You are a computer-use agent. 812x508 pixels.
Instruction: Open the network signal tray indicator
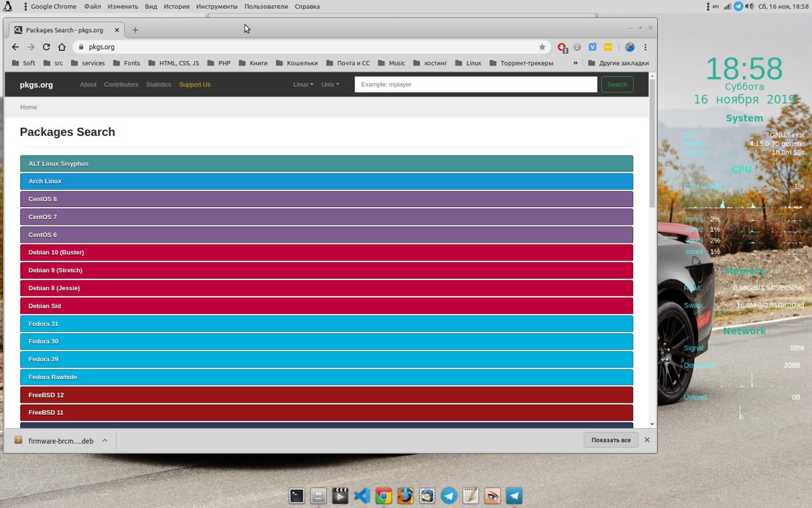pos(728,6)
